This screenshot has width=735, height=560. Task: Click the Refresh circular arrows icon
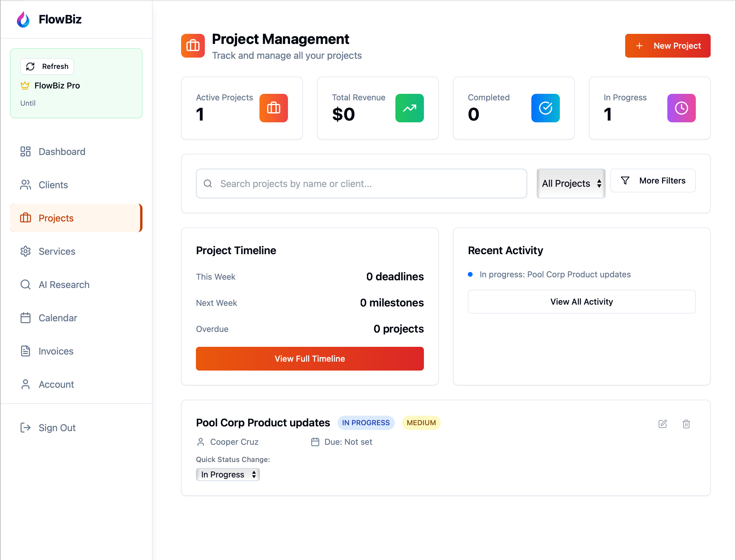(30, 66)
